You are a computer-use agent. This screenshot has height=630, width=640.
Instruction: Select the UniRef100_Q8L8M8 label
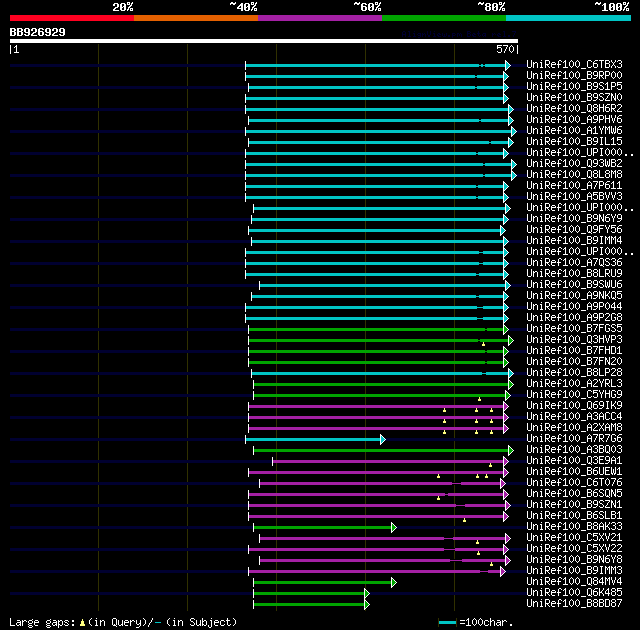click(x=574, y=175)
